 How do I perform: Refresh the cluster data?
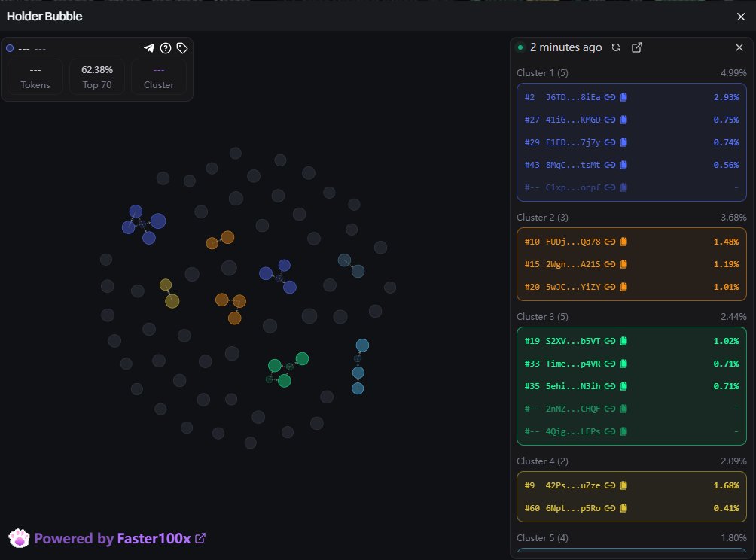pos(616,47)
